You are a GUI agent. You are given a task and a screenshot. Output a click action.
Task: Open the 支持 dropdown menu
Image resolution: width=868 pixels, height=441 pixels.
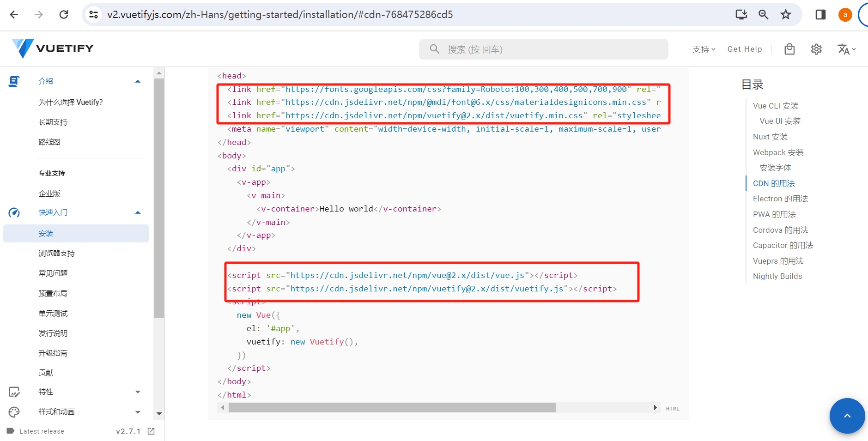pos(704,49)
